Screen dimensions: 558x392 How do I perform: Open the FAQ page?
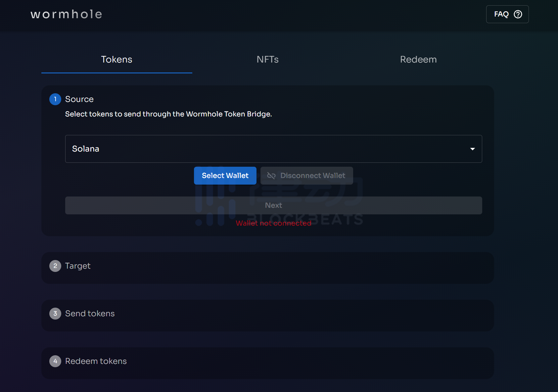pos(501,14)
